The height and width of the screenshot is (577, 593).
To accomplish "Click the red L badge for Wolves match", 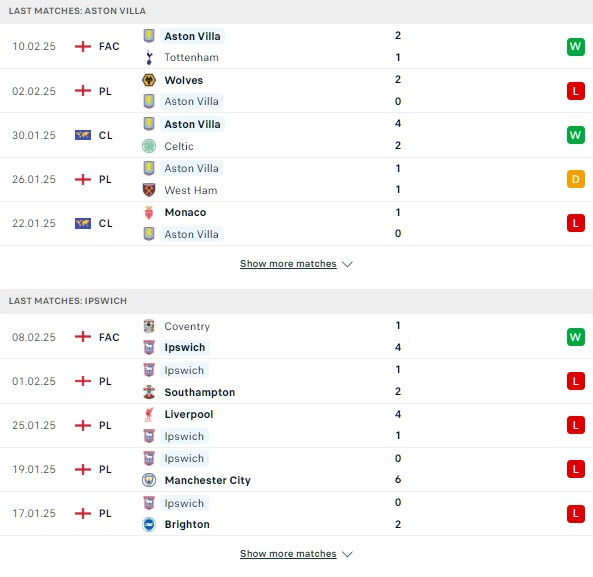I will [x=576, y=91].
